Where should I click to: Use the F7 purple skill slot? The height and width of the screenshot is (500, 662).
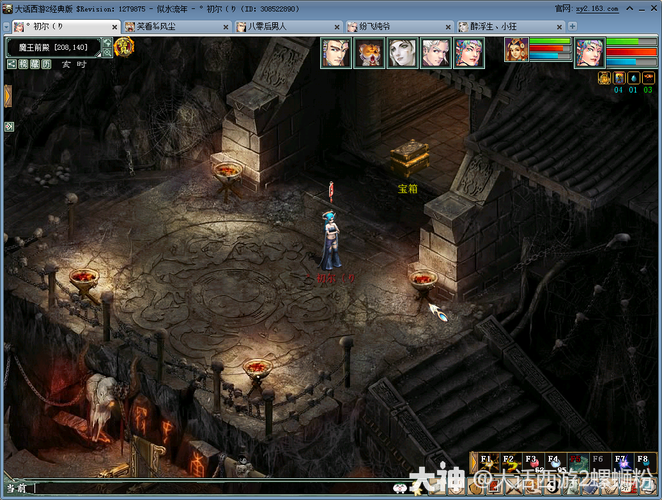coord(622,463)
